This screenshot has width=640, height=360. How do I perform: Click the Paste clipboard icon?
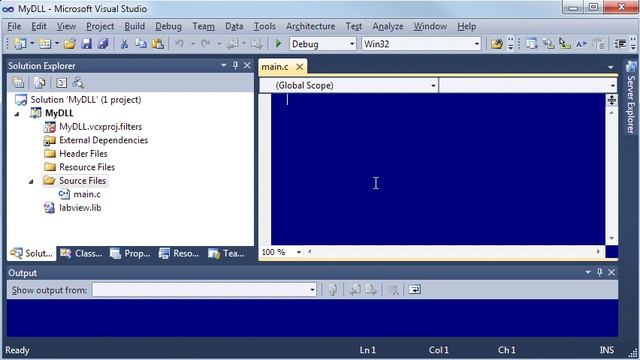point(158,44)
